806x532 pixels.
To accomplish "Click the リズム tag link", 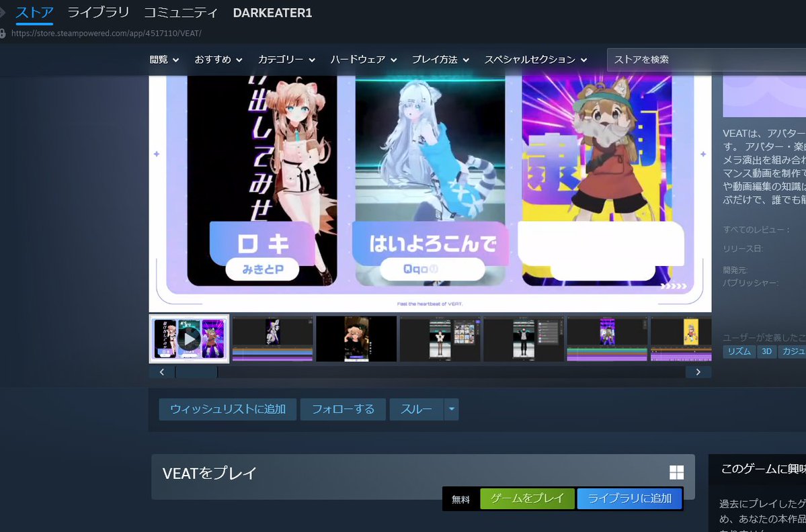I will [738, 351].
